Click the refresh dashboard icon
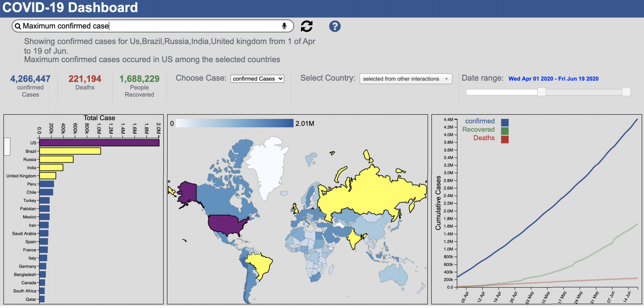The height and width of the screenshot is (308, 644). [307, 26]
